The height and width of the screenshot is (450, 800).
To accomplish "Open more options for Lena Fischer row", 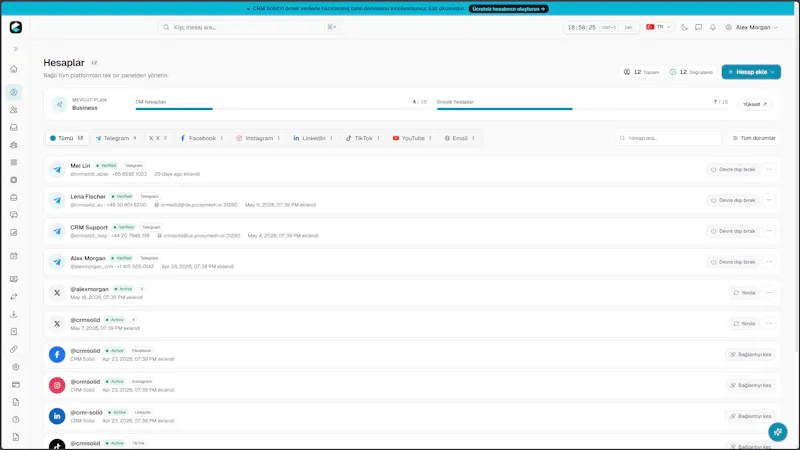I will pos(769,200).
